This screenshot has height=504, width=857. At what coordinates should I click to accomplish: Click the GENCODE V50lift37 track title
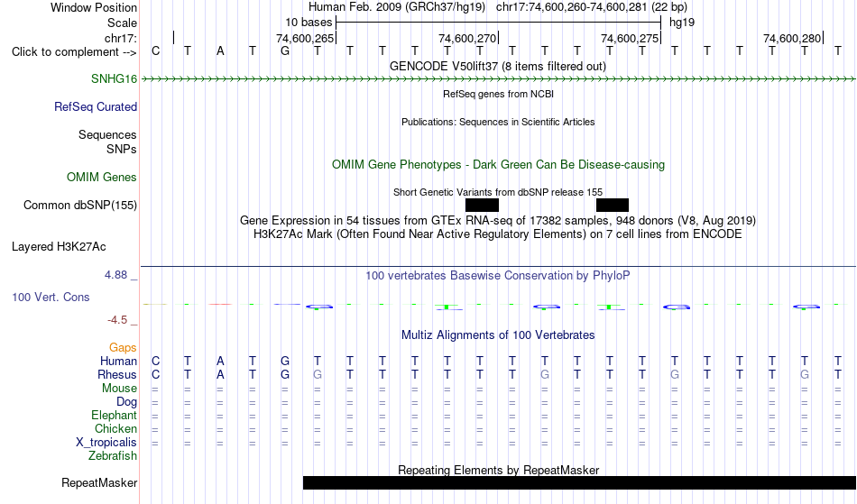[497, 66]
